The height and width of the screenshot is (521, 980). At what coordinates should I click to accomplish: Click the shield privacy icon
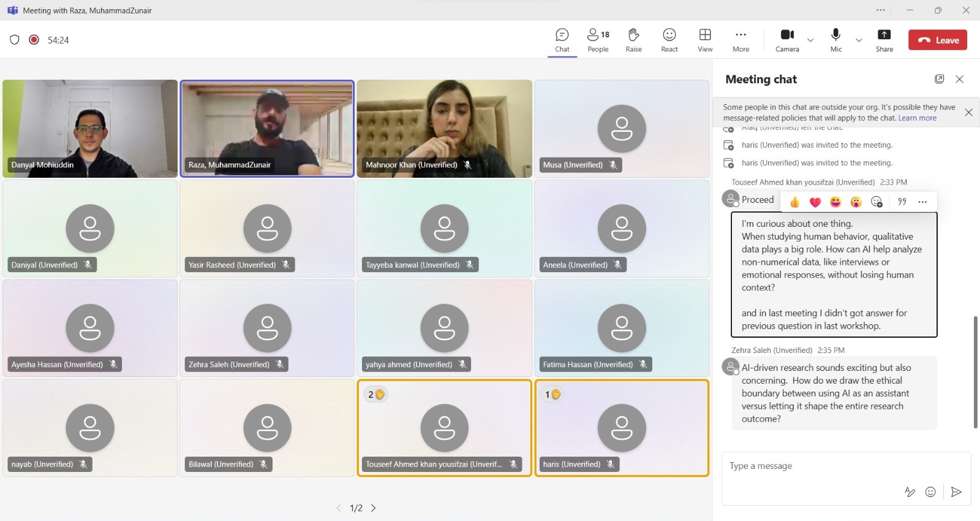point(15,40)
